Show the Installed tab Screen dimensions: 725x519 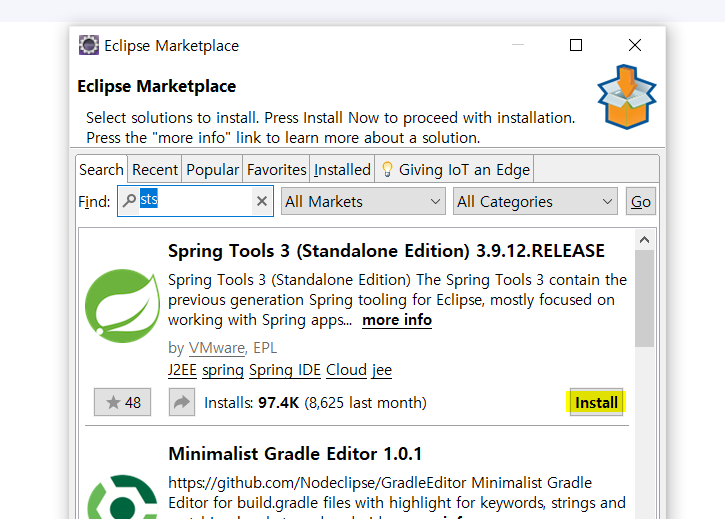342,170
